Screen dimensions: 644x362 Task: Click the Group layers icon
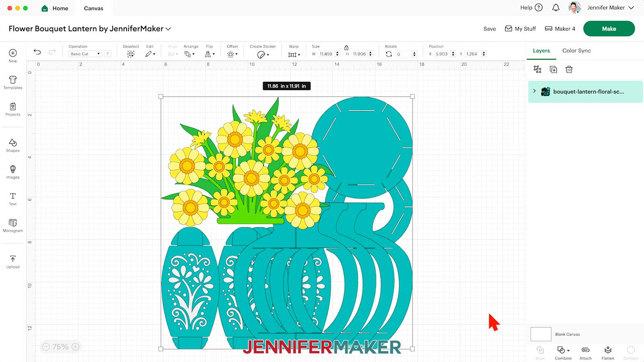tap(538, 69)
